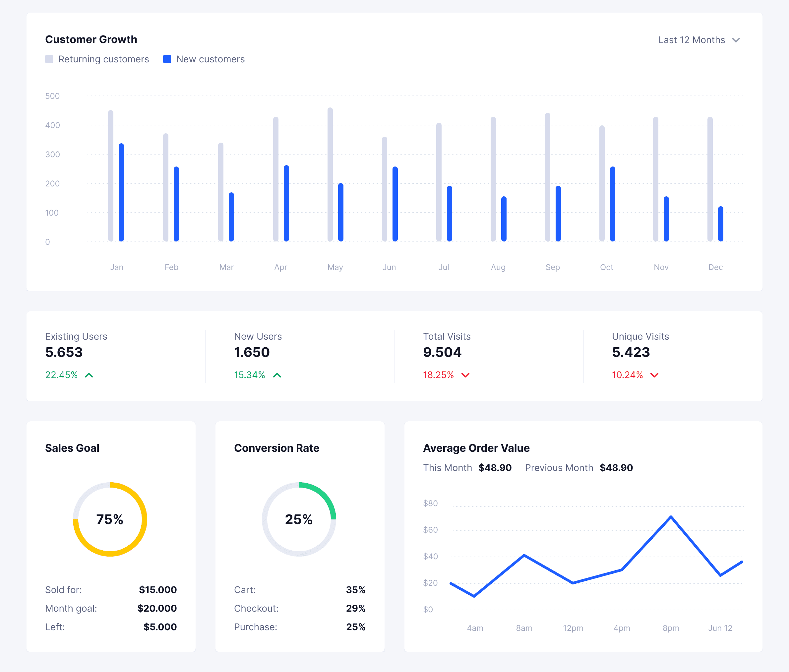
Task: Select the 75% Sales Goal donut chart
Action: tap(110, 519)
